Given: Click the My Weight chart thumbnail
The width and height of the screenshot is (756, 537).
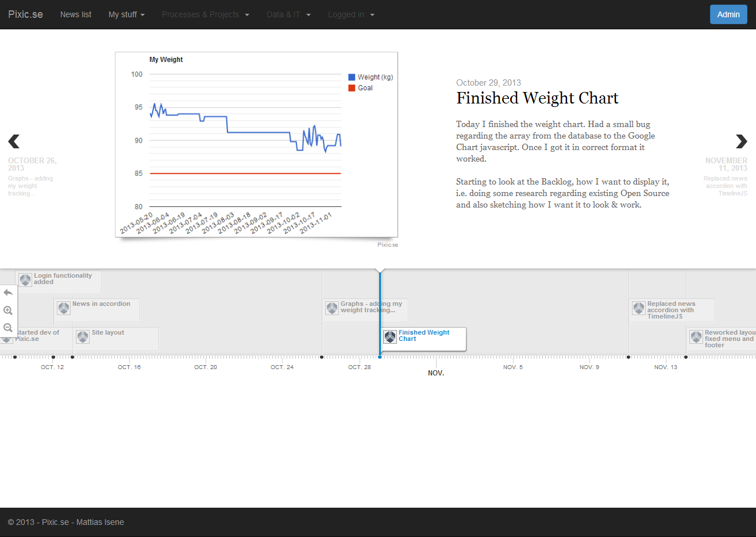Looking at the screenshot, I should pyautogui.click(x=256, y=144).
